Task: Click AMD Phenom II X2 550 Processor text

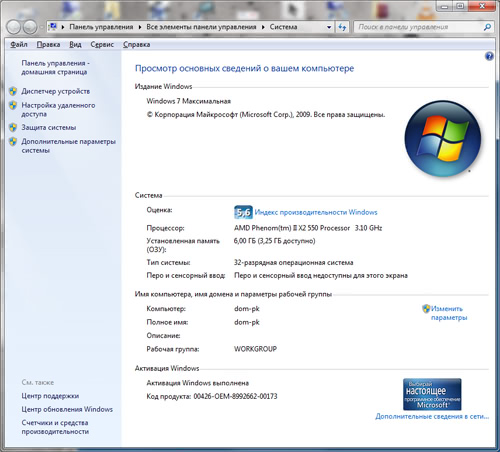Action: click(308, 228)
